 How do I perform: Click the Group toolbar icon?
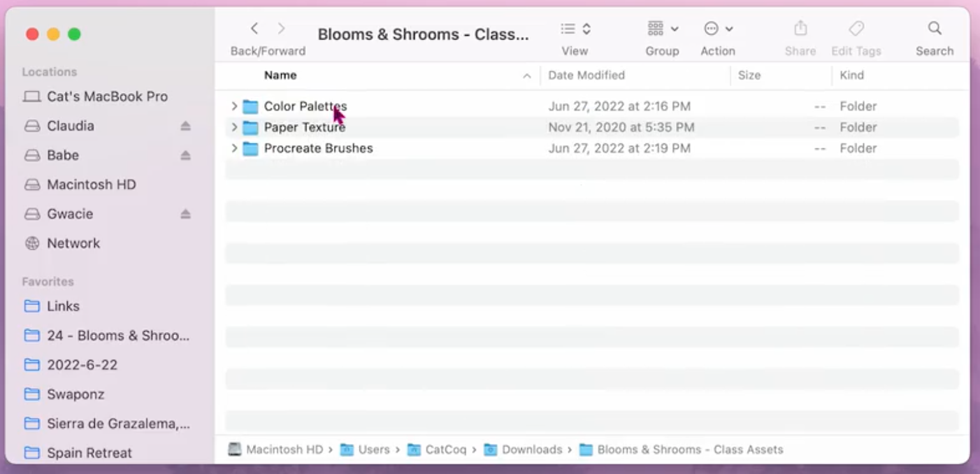tap(656, 28)
